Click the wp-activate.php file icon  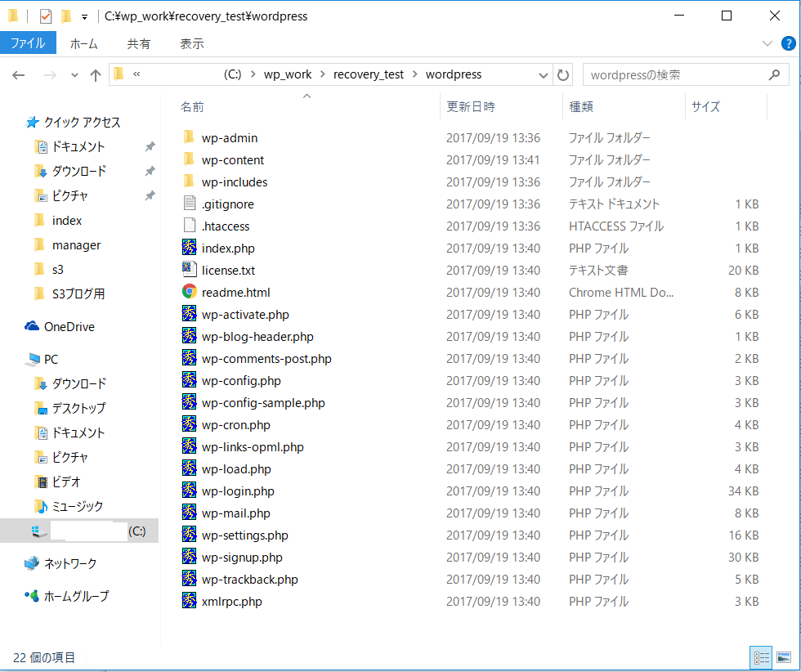point(189,313)
